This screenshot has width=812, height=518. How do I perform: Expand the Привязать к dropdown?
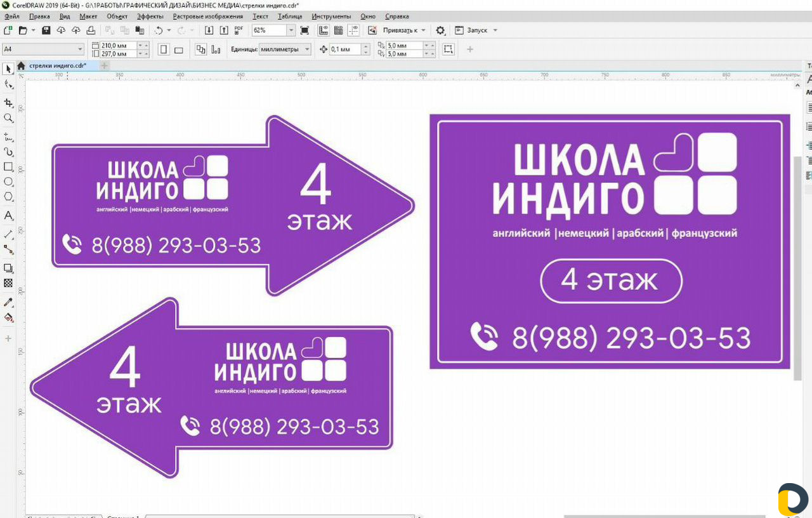point(424,30)
